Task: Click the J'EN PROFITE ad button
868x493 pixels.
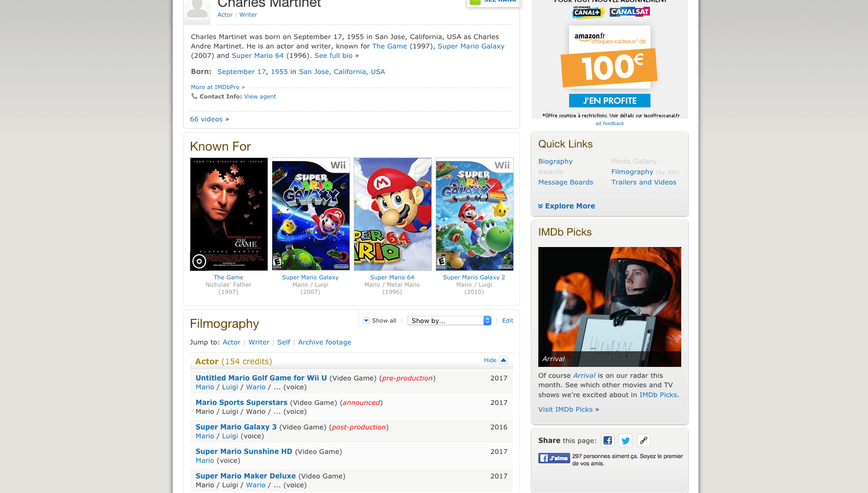Action: [x=610, y=101]
